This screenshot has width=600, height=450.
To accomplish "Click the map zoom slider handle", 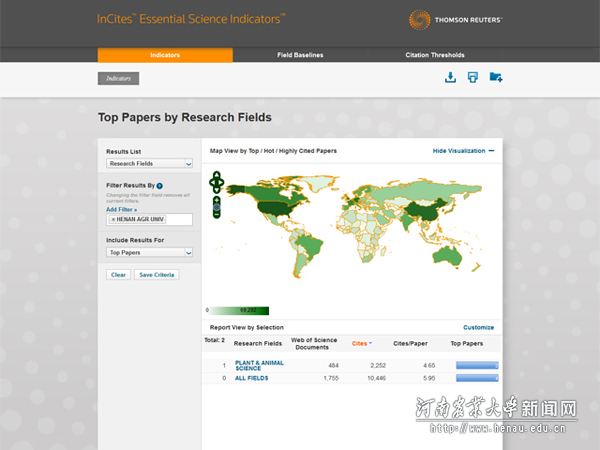I will pos(217,207).
